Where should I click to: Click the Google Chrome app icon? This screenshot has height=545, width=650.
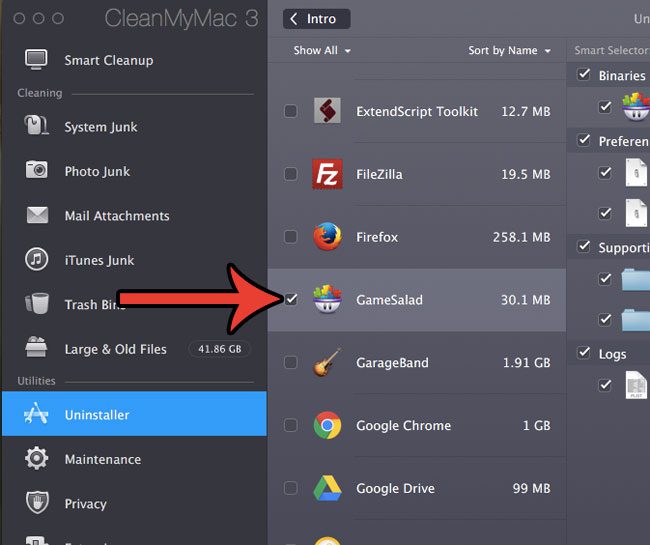coord(327,425)
